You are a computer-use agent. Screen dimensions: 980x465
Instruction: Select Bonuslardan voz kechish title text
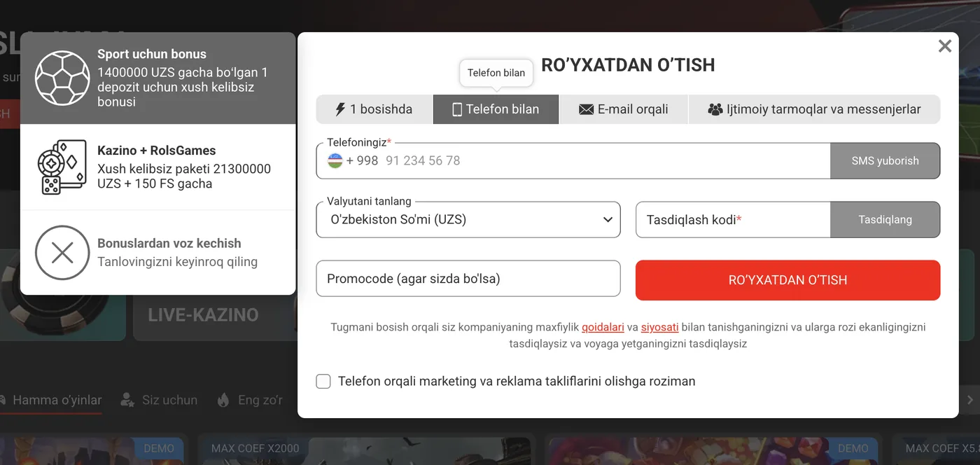(169, 243)
